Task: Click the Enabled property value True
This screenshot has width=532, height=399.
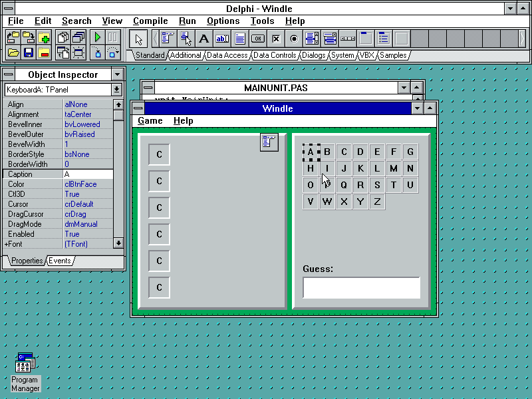Action: point(88,234)
